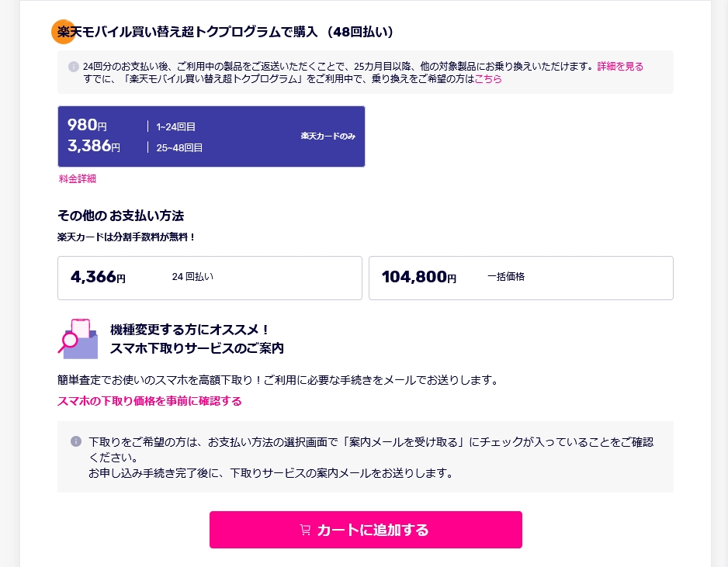Click the info icon in the top notice
The height and width of the screenshot is (567, 728).
click(x=74, y=67)
